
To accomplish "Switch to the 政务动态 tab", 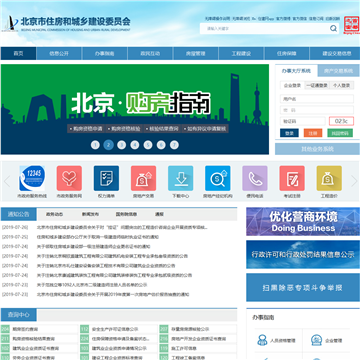I will [x=54, y=214].
